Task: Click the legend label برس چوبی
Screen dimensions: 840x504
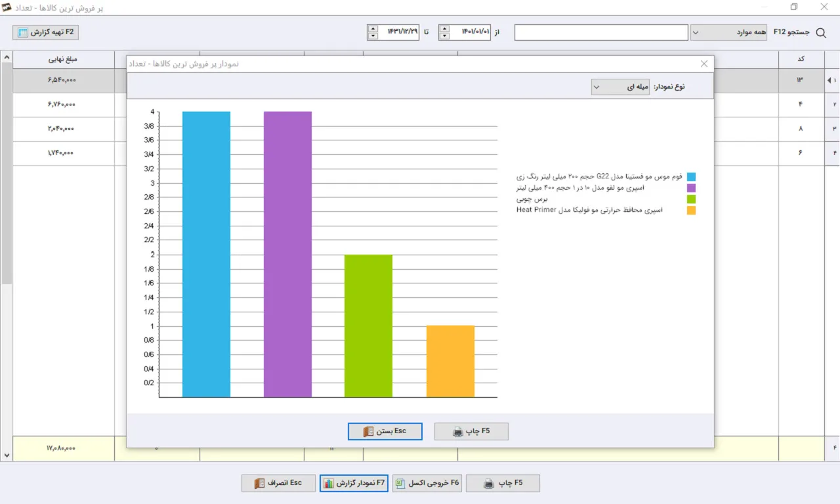Action: (x=532, y=199)
